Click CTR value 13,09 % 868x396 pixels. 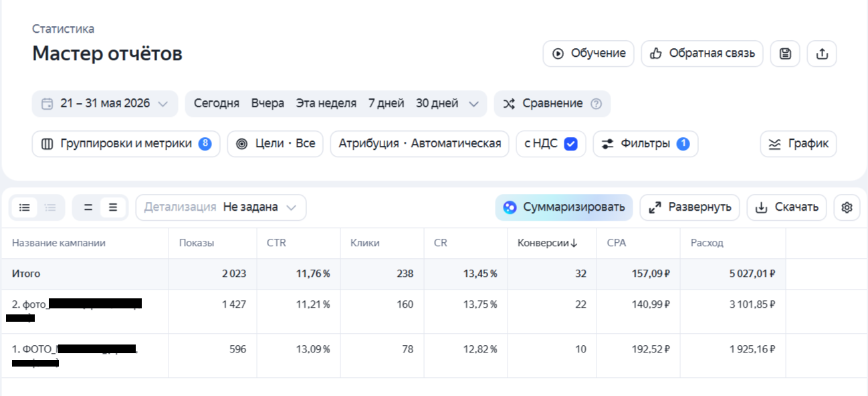coord(314,349)
